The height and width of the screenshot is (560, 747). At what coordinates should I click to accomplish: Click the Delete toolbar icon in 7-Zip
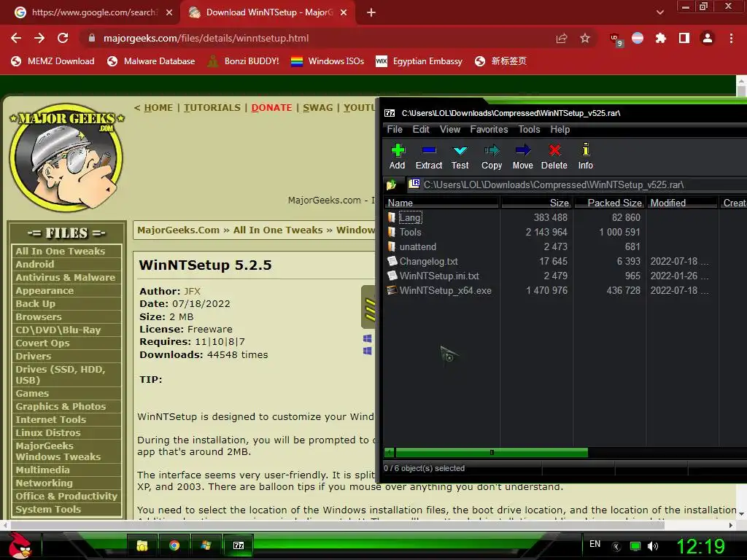(x=554, y=157)
